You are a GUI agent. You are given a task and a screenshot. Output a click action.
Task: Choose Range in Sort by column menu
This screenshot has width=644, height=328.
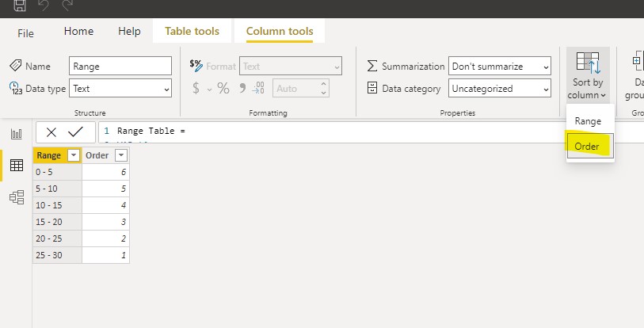point(588,121)
